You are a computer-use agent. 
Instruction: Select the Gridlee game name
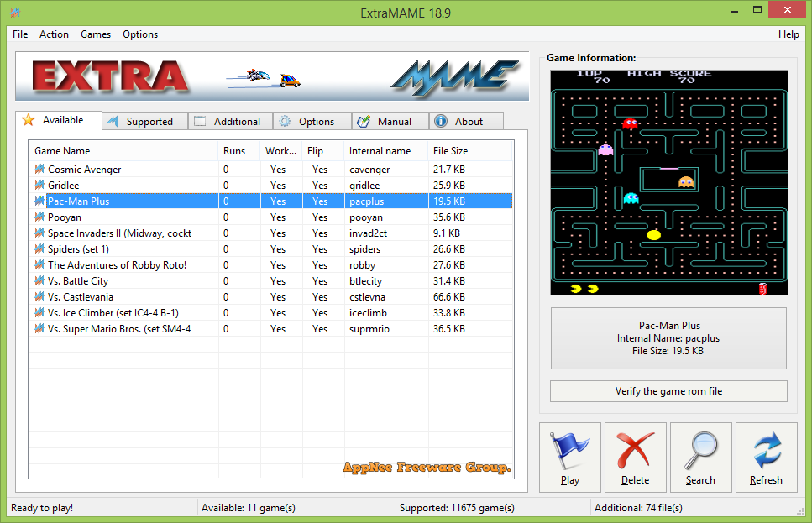coord(64,186)
